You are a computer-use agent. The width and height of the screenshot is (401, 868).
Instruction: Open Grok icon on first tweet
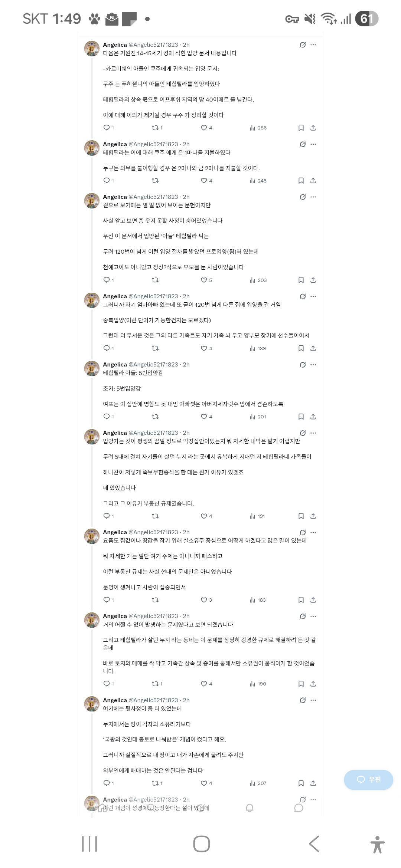coord(303,45)
